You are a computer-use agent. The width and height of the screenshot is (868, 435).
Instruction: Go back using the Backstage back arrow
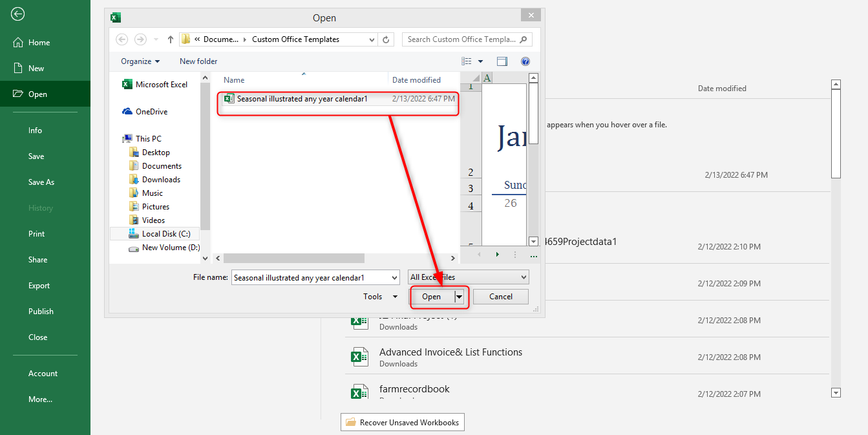17,14
